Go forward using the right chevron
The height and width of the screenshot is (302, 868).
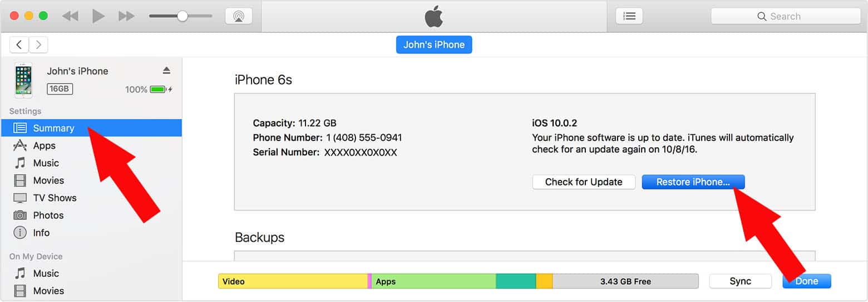point(38,45)
